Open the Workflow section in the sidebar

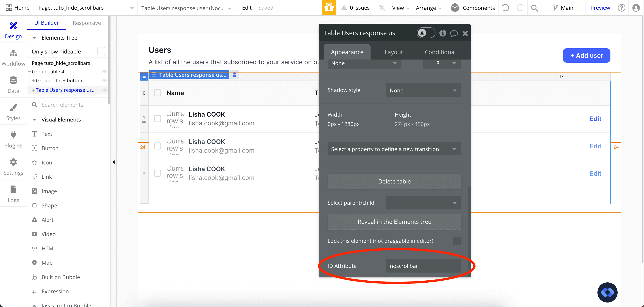coord(13,58)
